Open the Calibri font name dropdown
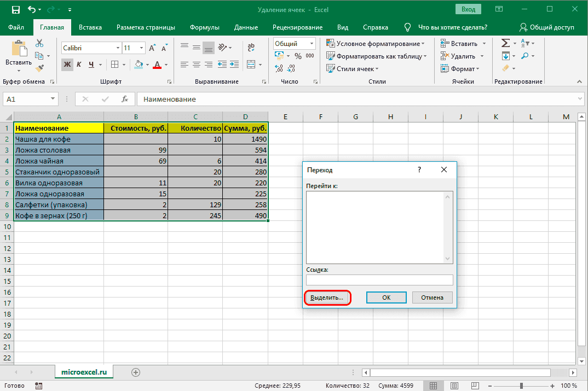588x391 pixels. pyautogui.click(x=117, y=48)
